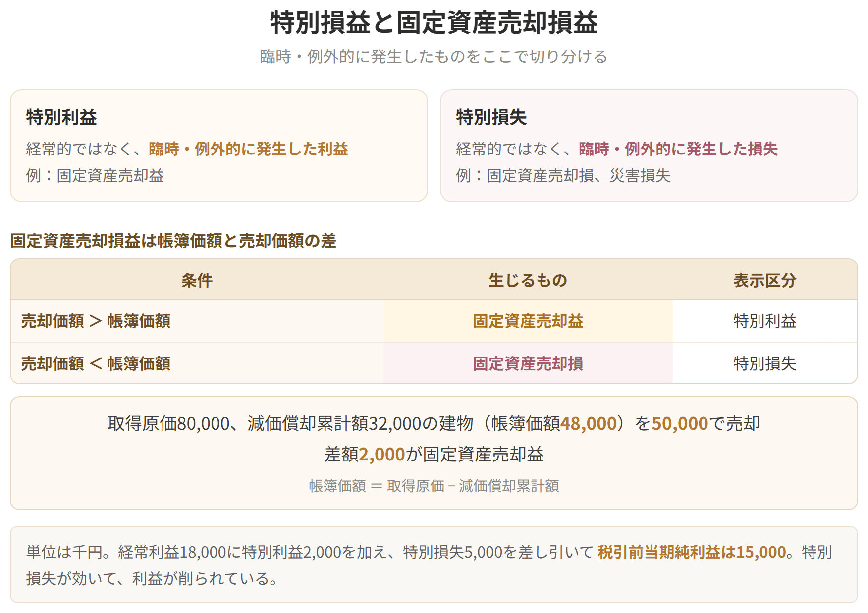Click the 生じるもの column header
The image size is (868, 613).
(x=528, y=280)
